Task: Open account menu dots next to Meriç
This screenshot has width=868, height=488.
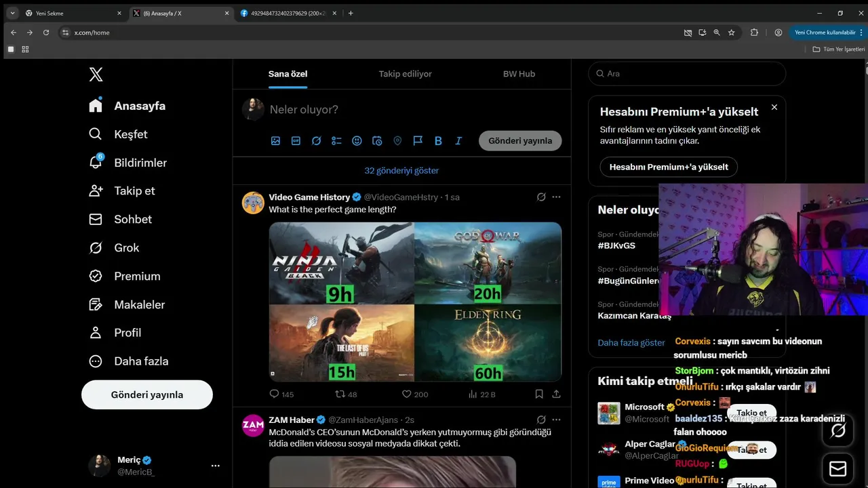Action: (x=215, y=466)
